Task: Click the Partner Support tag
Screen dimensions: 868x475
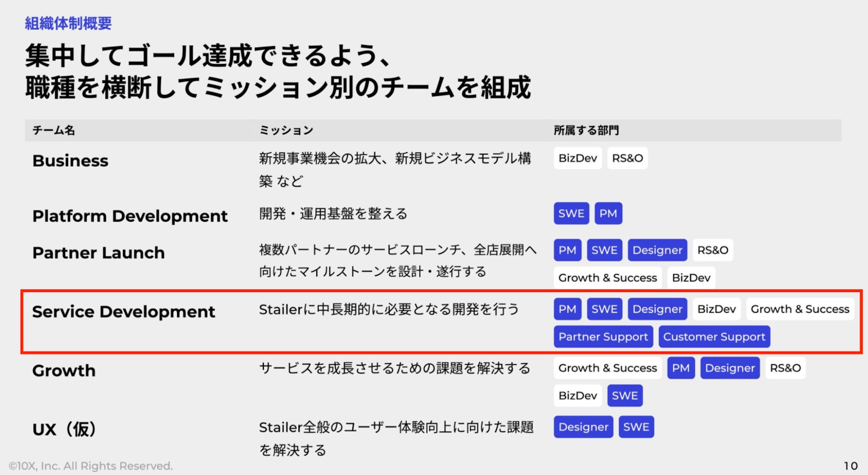Action: (603, 337)
